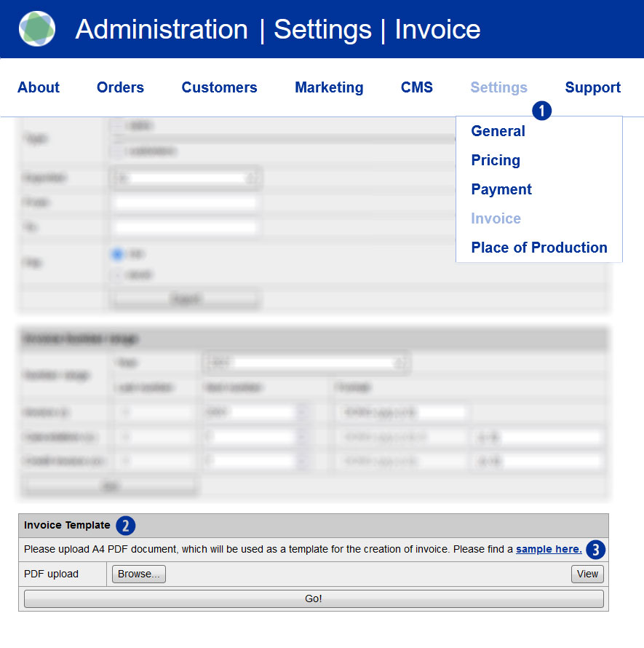Click the Go! button

point(313,598)
